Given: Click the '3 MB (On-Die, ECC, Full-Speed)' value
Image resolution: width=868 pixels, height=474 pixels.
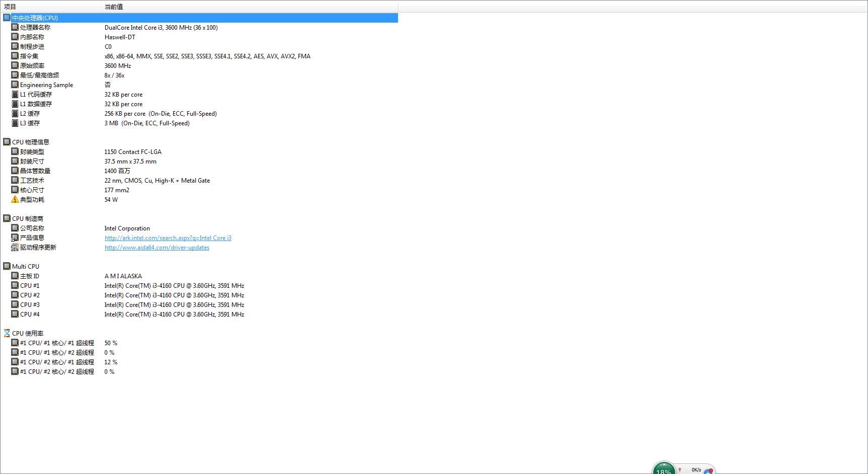Looking at the screenshot, I should [147, 123].
